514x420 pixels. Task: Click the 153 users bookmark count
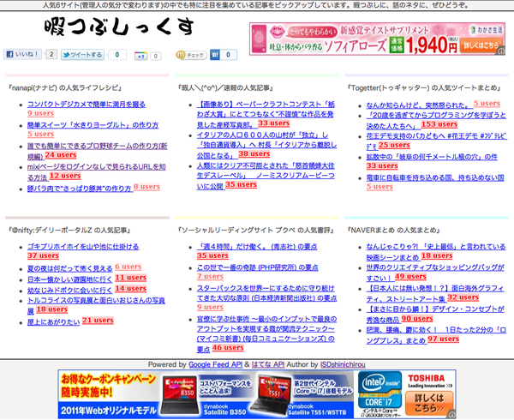439,124
